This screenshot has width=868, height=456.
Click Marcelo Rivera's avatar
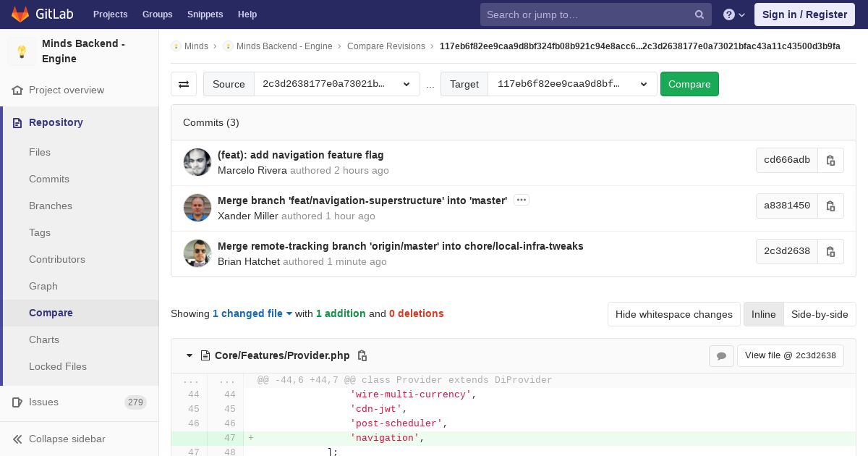[x=197, y=162]
